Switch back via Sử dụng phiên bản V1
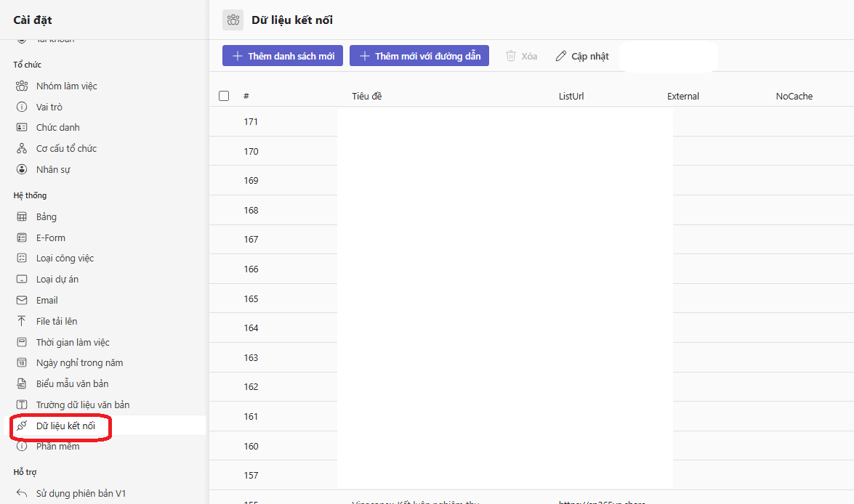 click(81, 494)
